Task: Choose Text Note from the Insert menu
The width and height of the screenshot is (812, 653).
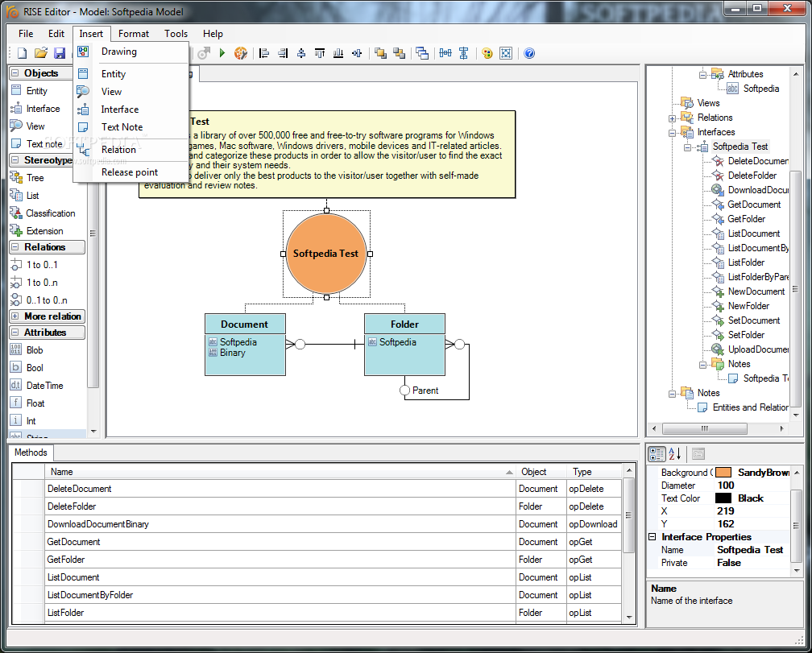Action: [131, 126]
